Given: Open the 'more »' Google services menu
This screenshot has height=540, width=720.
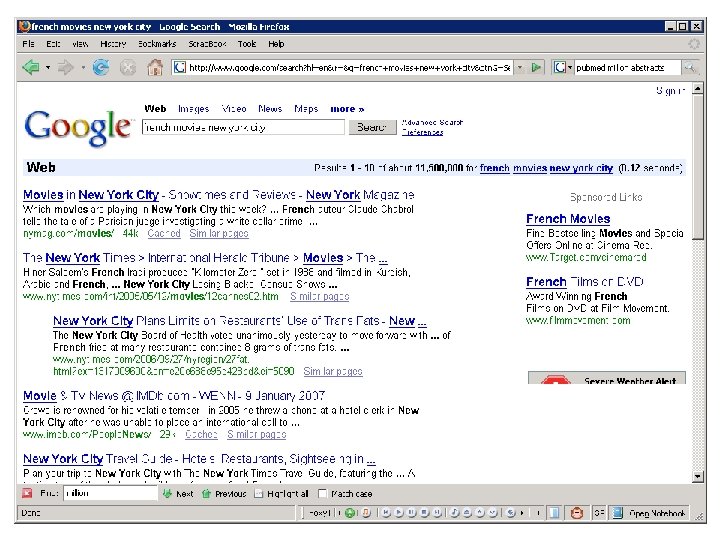Looking at the screenshot, I should tap(347, 109).
